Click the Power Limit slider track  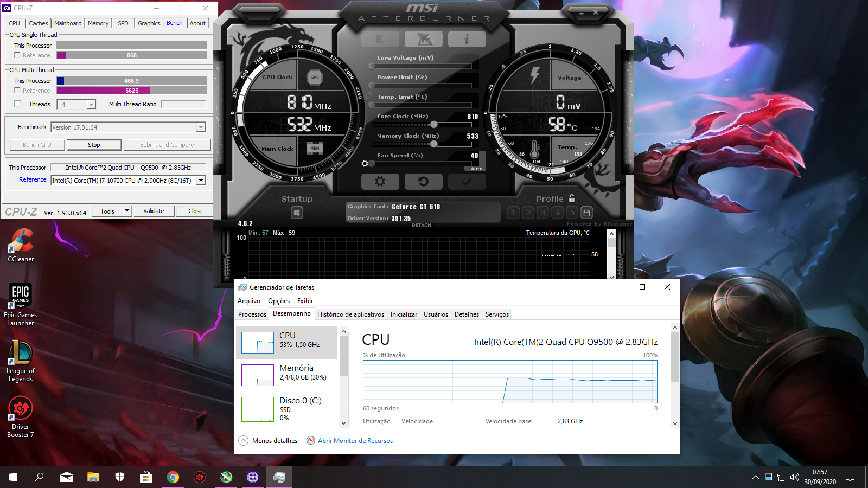click(422, 86)
